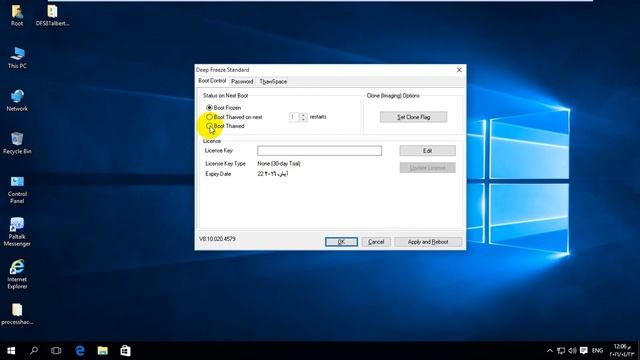The image size is (640, 360).
Task: Open taskbar clock and calendar
Action: click(x=621, y=351)
